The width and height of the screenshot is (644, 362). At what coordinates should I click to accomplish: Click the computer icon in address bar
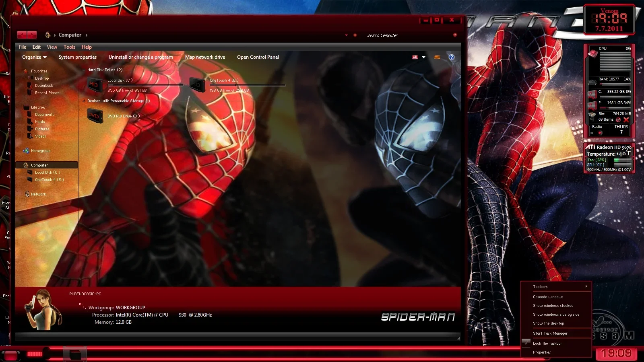[x=47, y=35]
